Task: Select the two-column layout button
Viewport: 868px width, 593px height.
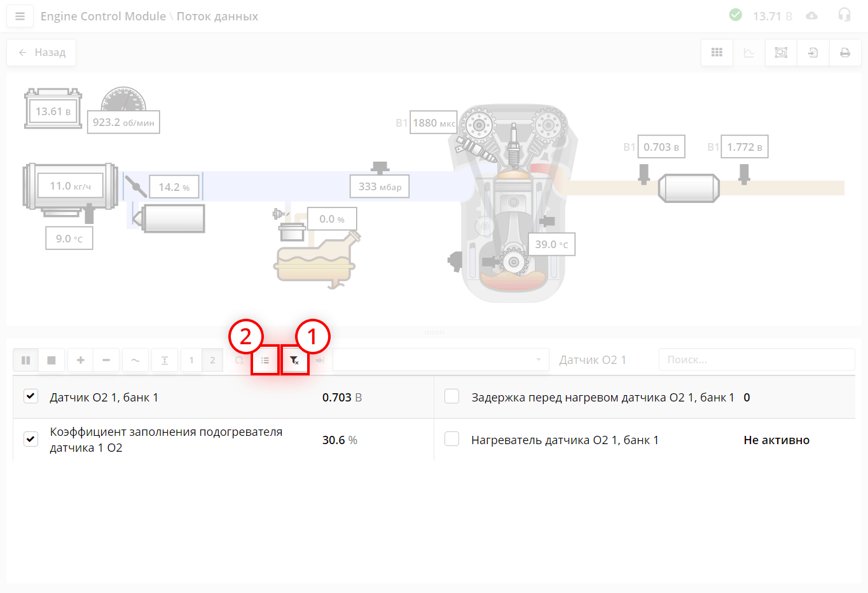Action: [x=212, y=360]
